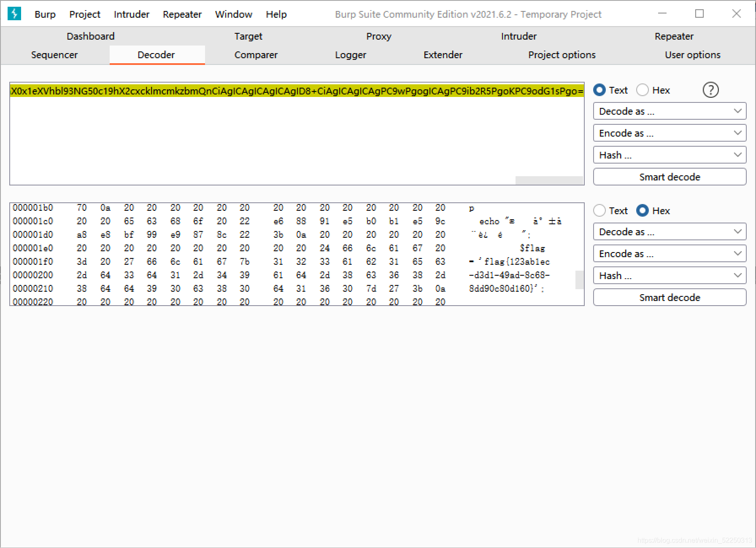Screen dimensions: 756x548
Task: Open the Extender tab
Action: (x=443, y=55)
